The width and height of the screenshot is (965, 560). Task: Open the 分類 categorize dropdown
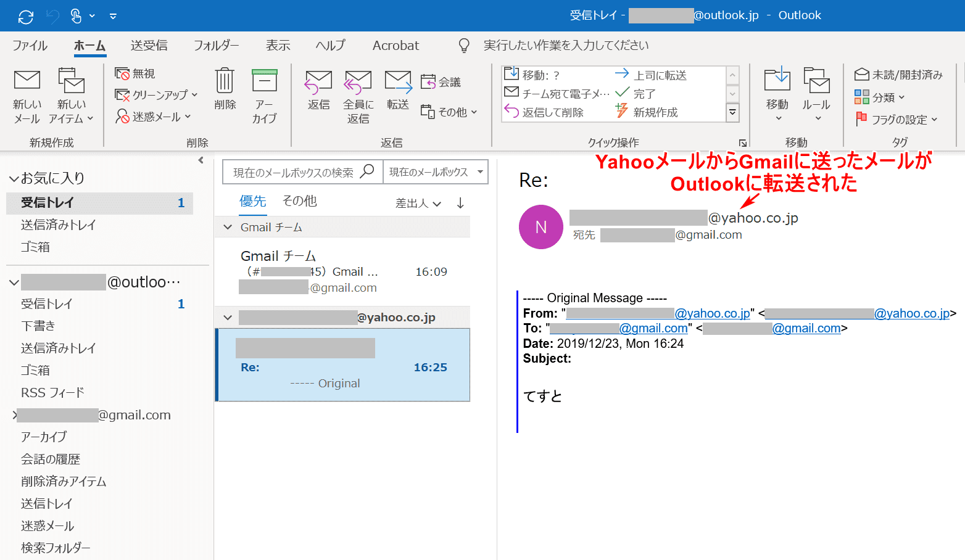(x=879, y=97)
